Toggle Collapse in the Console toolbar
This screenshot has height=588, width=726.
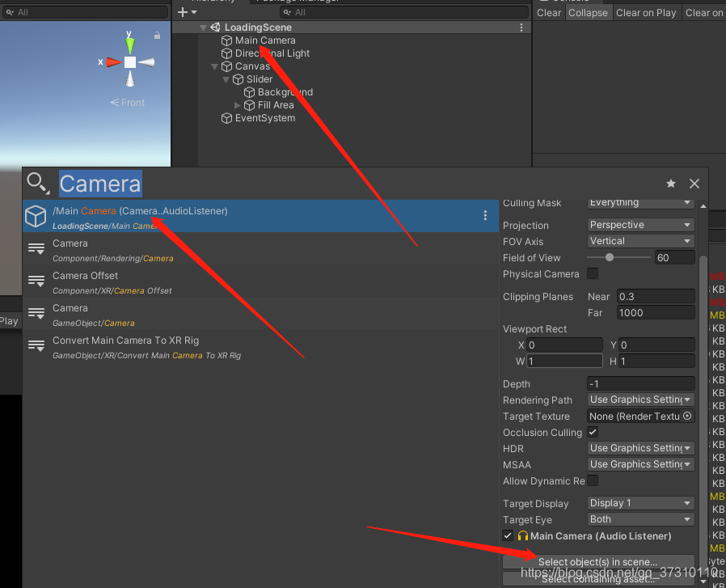[588, 12]
